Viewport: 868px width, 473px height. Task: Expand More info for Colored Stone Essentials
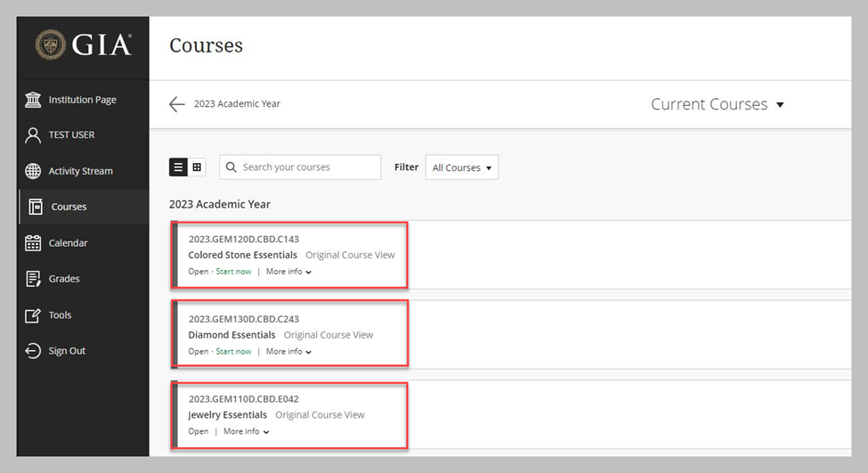click(x=288, y=272)
